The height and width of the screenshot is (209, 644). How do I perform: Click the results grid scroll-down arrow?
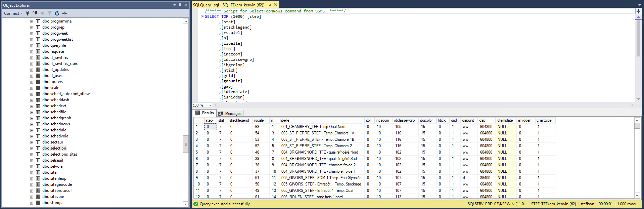637,195
